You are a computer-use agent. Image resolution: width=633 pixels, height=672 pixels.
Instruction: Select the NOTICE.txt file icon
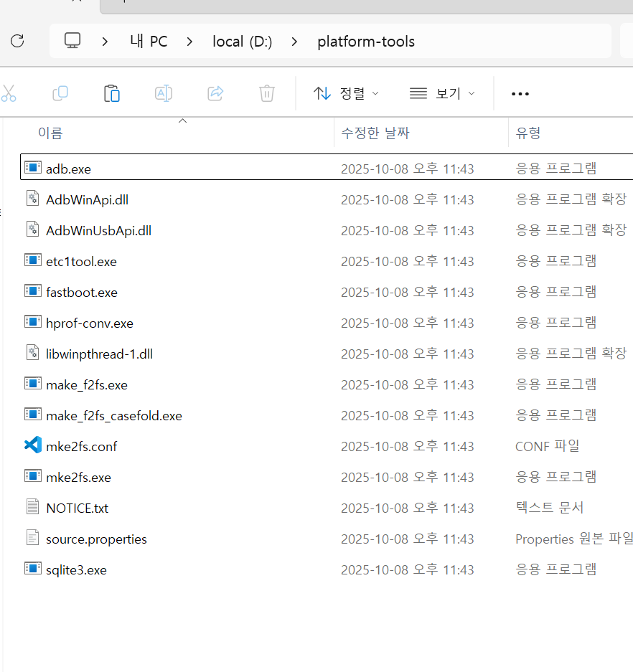33,506
